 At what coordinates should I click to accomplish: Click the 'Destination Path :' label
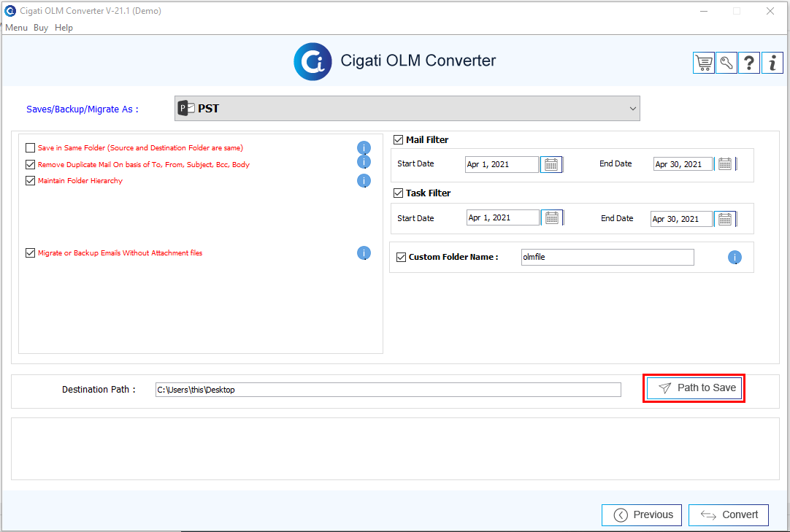pos(99,390)
